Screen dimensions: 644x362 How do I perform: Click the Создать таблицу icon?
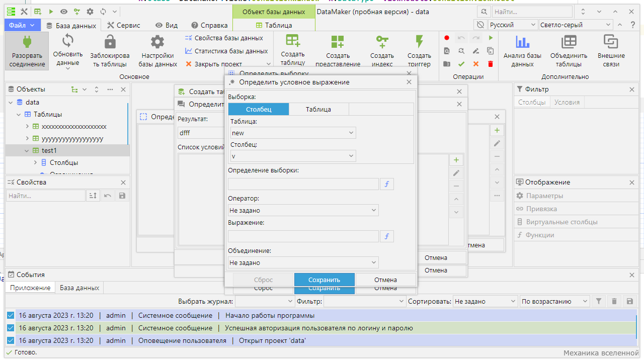point(293,41)
